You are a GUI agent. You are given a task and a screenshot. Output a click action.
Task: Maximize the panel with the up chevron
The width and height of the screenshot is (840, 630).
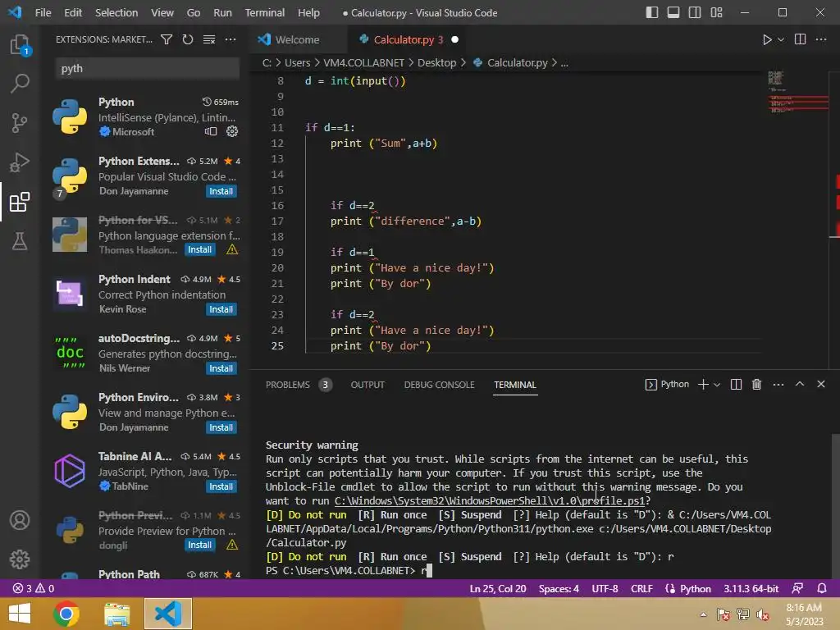tap(800, 384)
